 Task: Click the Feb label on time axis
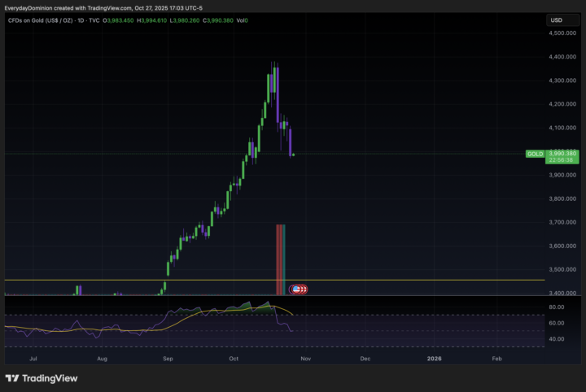[496, 359]
